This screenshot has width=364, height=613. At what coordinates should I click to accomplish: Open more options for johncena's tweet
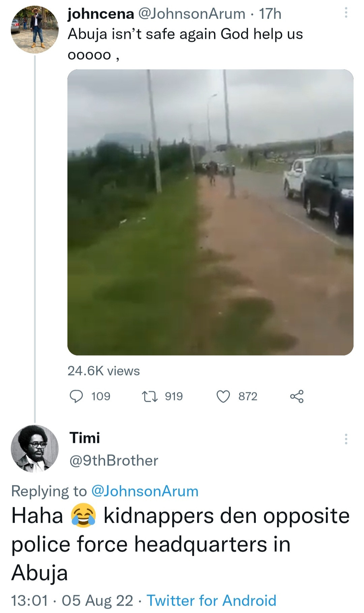346,13
